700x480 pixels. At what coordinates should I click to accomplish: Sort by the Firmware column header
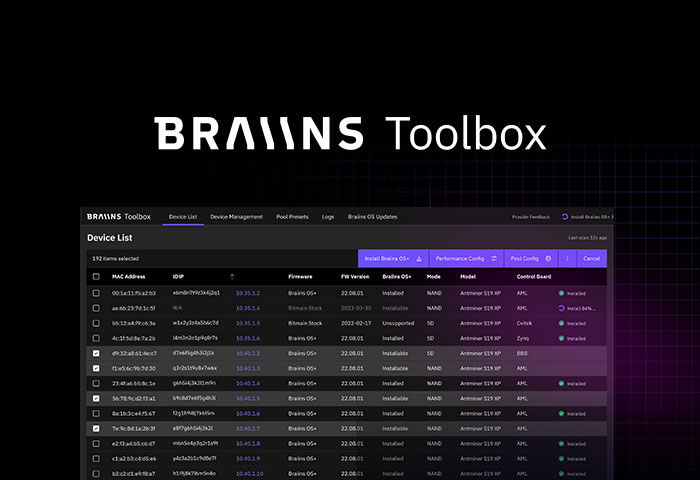tap(300, 277)
